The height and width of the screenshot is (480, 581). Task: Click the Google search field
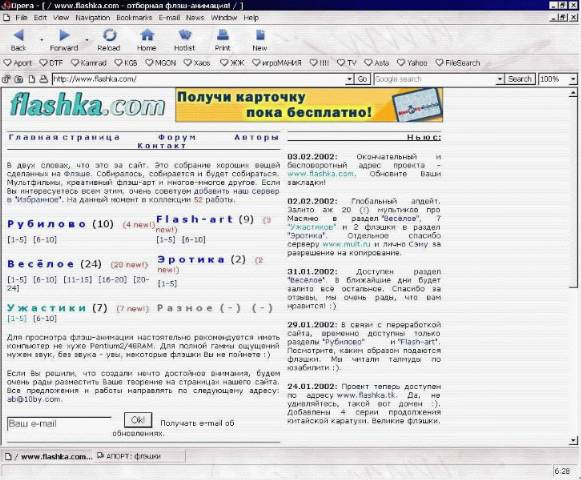[x=435, y=79]
